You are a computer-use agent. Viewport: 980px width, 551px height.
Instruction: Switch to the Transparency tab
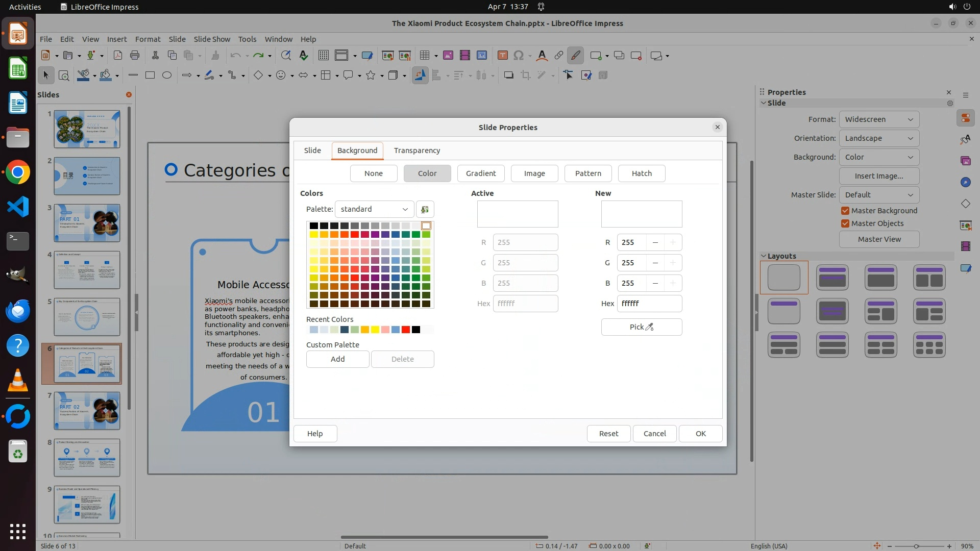click(416, 151)
